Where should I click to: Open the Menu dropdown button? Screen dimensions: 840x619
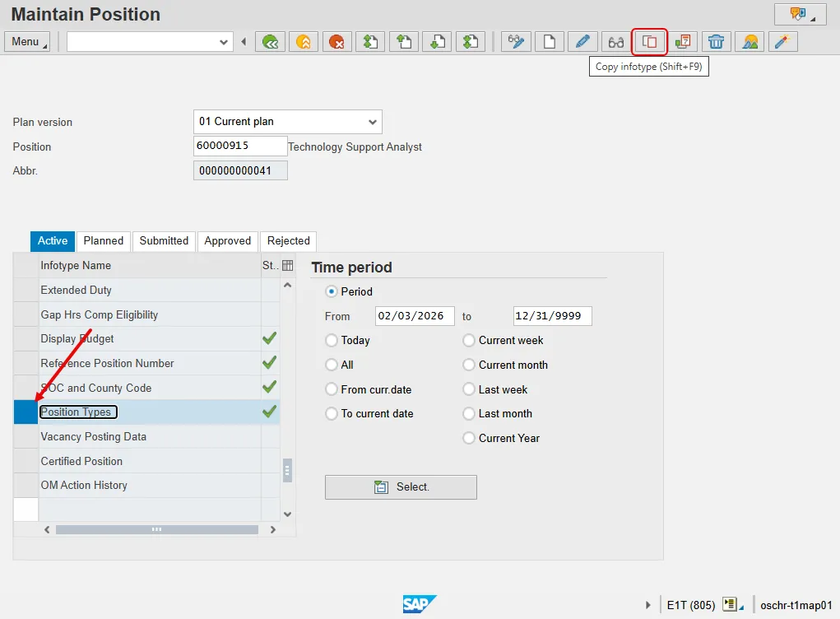tap(27, 42)
